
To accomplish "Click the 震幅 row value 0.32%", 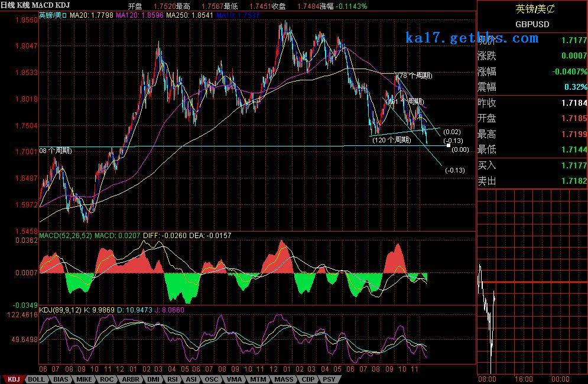I will (576, 87).
